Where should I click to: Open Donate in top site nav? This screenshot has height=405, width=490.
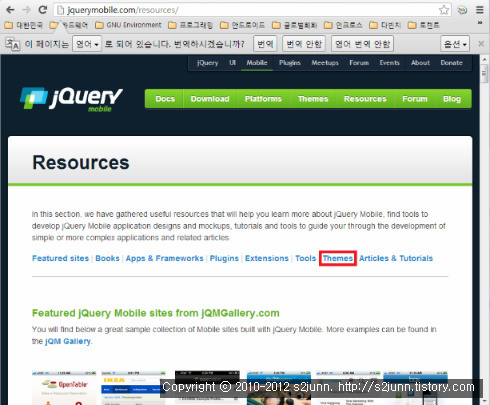click(451, 63)
